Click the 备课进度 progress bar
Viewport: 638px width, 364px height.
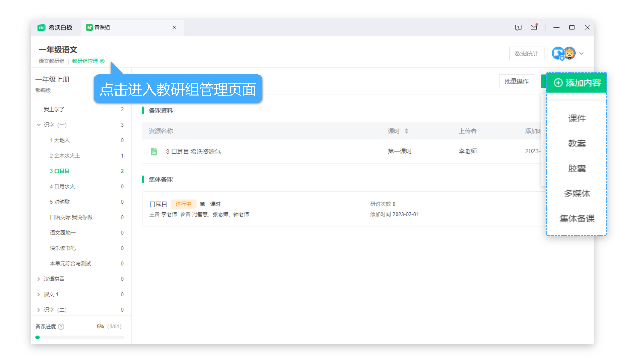pyautogui.click(x=80, y=338)
